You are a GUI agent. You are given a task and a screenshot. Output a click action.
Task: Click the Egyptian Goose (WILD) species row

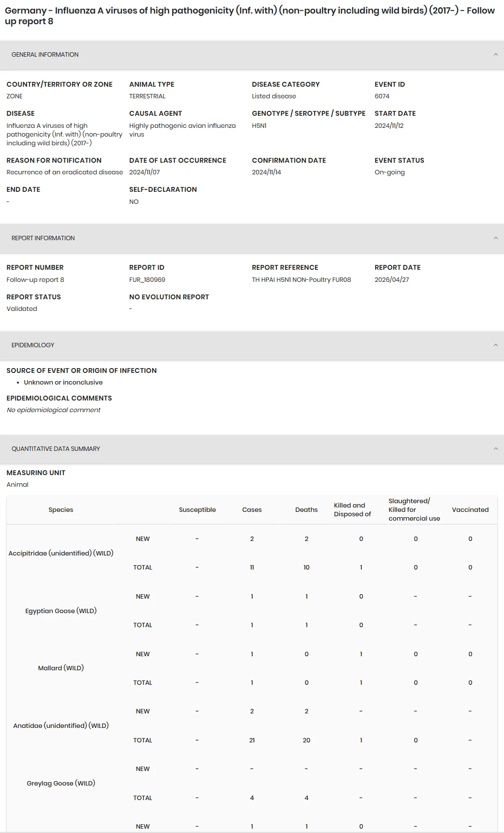click(x=61, y=611)
